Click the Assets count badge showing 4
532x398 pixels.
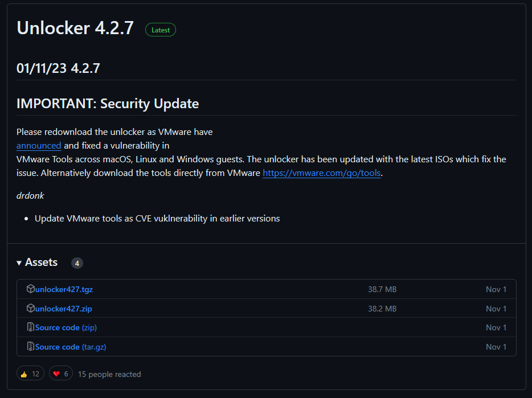coord(77,263)
